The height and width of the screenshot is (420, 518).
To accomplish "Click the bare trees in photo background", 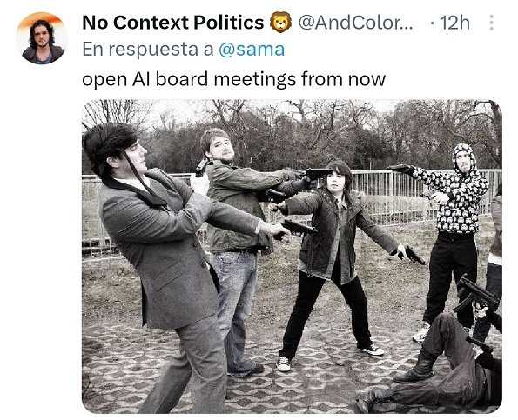I will 292,132.
